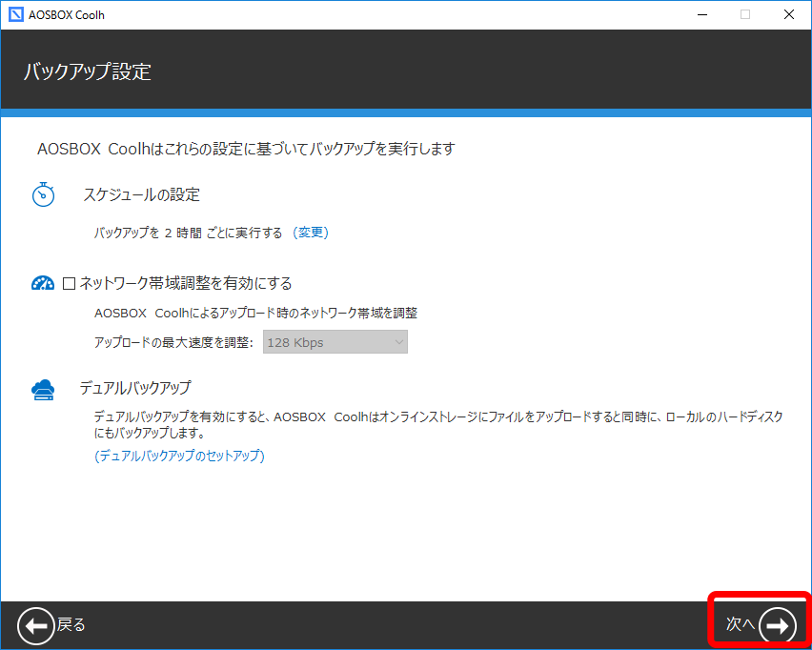Screen dimensions: 812x650
Task: Click the 戻る back button text
Action: coord(71,625)
